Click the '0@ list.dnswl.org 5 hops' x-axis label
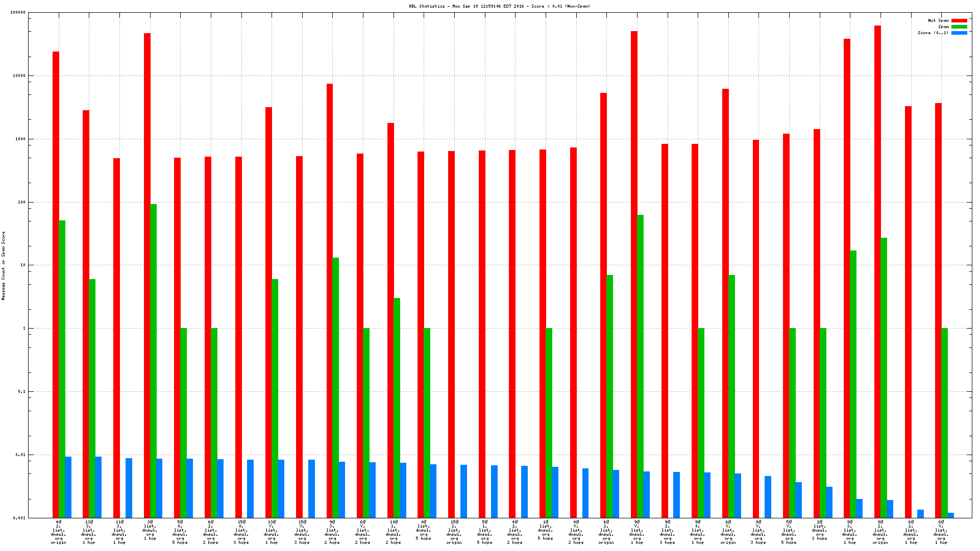 424,530
